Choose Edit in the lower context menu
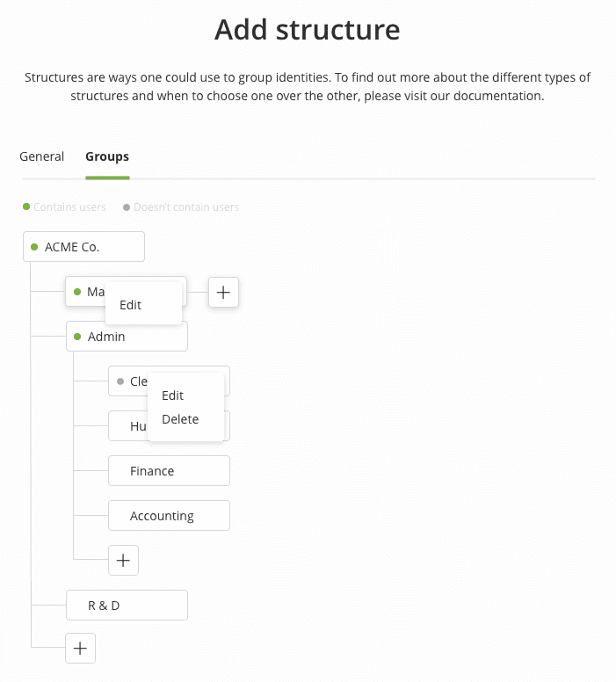This screenshot has width=616, height=682. click(173, 395)
